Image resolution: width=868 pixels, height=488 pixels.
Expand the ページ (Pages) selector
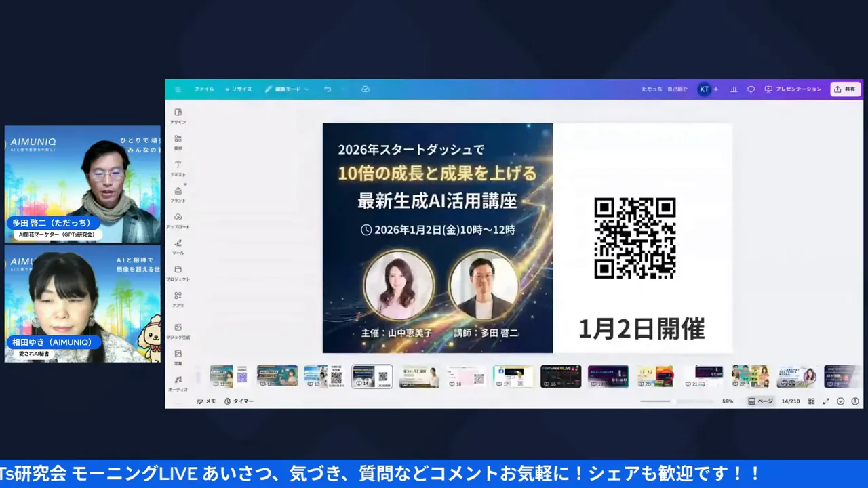(761, 401)
